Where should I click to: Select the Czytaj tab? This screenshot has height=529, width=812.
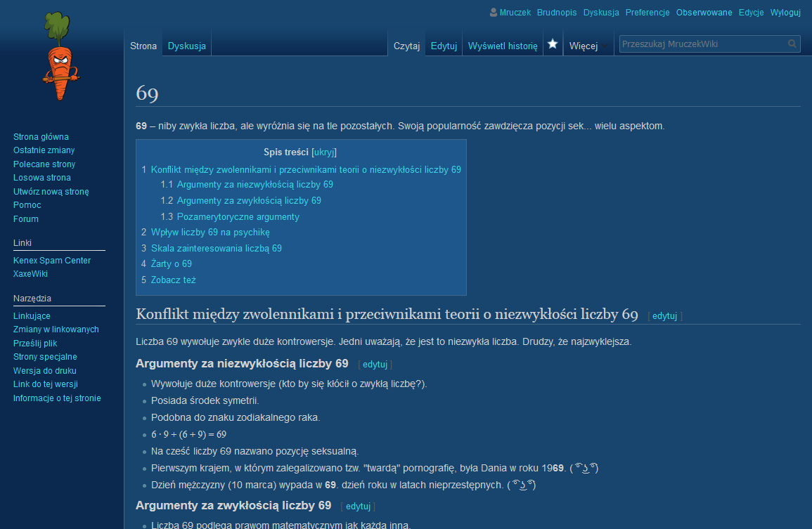coord(406,46)
